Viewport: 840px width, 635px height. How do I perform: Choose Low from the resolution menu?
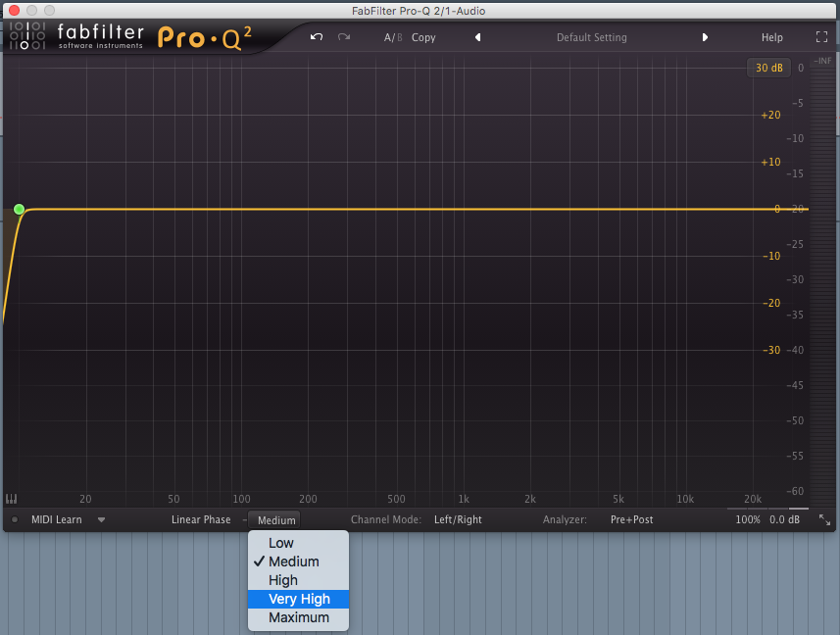click(x=298, y=543)
